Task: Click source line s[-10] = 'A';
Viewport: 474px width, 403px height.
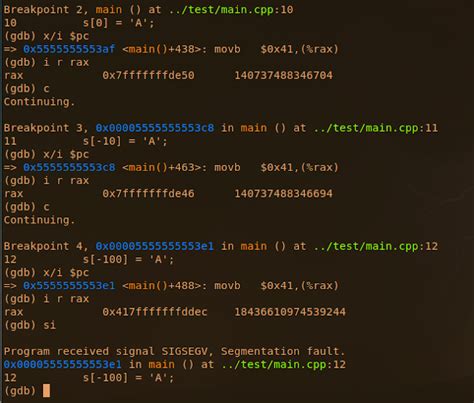Action: [125, 141]
